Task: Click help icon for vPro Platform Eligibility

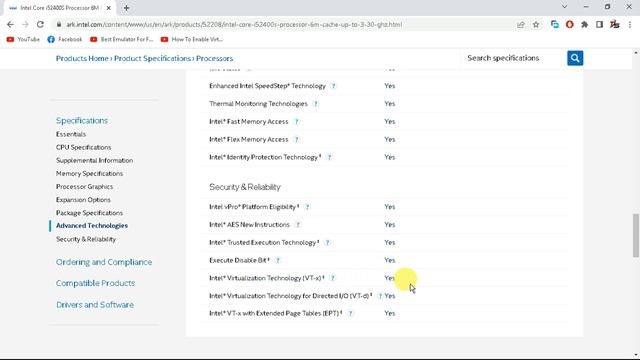Action: pyautogui.click(x=307, y=207)
